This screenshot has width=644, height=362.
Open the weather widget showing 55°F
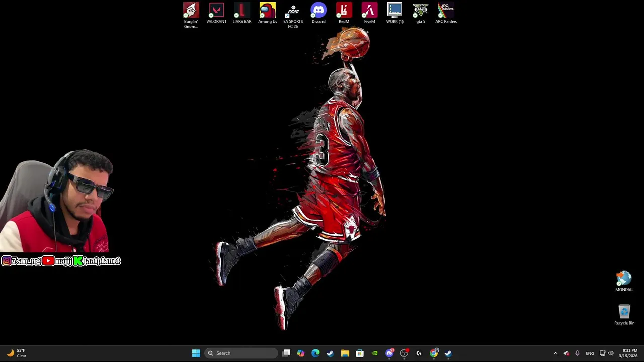(16, 353)
